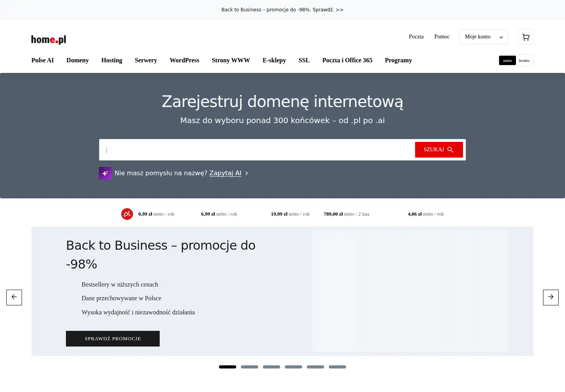Open Poczta i Office 365 menu
The height and width of the screenshot is (392, 565).
347,60
